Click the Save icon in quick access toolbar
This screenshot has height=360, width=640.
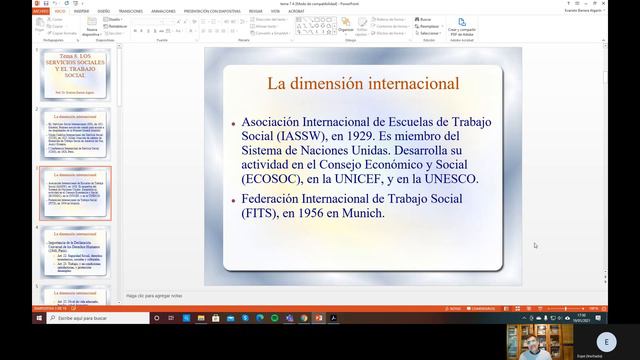click(x=46, y=3)
